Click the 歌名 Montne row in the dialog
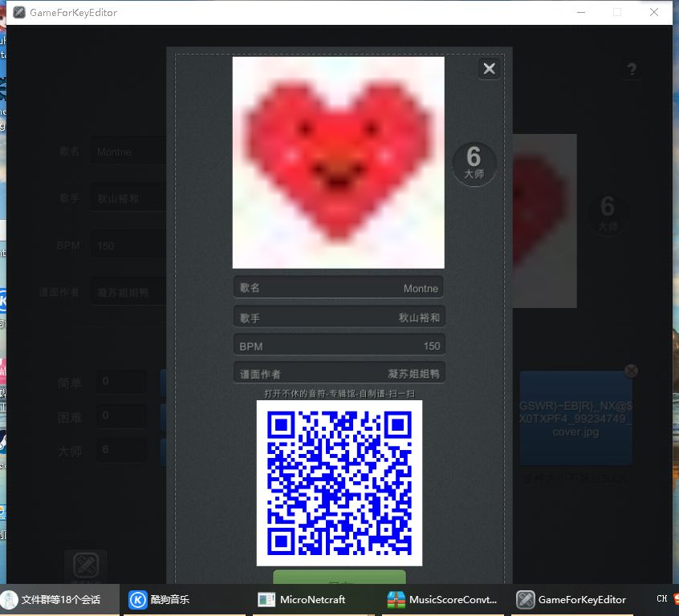 (339, 287)
